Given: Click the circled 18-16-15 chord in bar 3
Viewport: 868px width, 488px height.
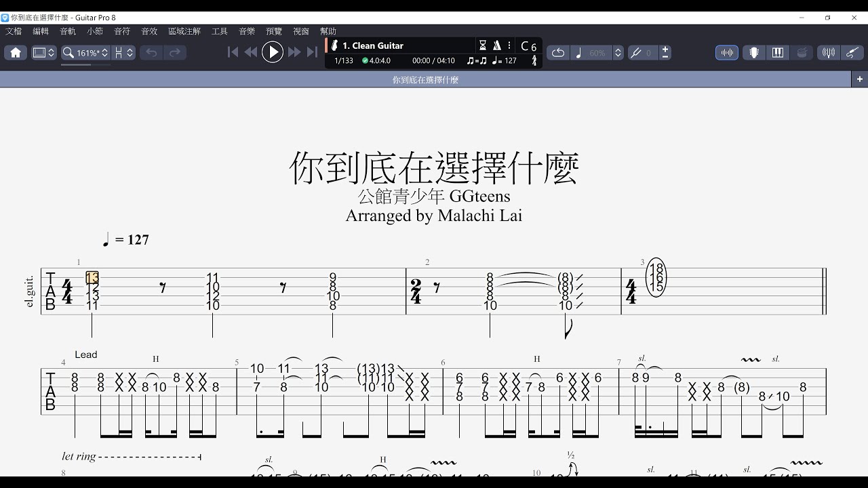Looking at the screenshot, I should point(656,277).
